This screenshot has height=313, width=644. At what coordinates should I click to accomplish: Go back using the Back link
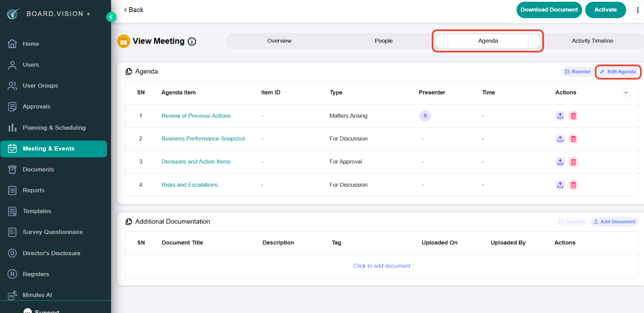point(134,10)
